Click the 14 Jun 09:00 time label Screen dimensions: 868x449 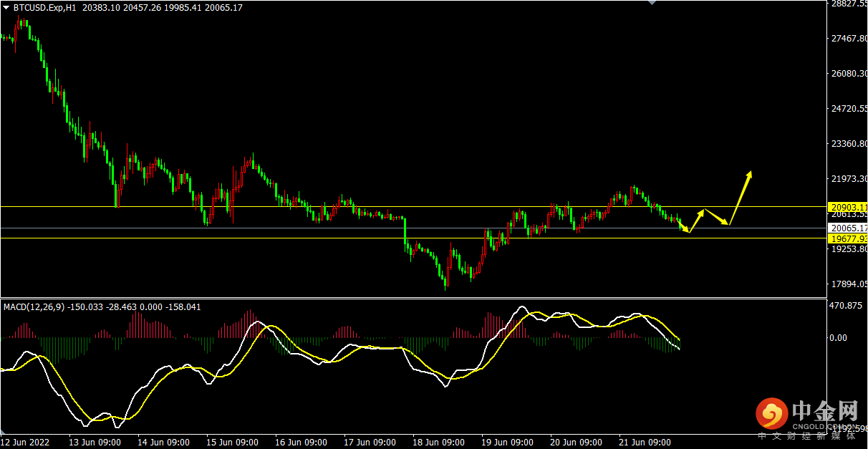coord(163,443)
